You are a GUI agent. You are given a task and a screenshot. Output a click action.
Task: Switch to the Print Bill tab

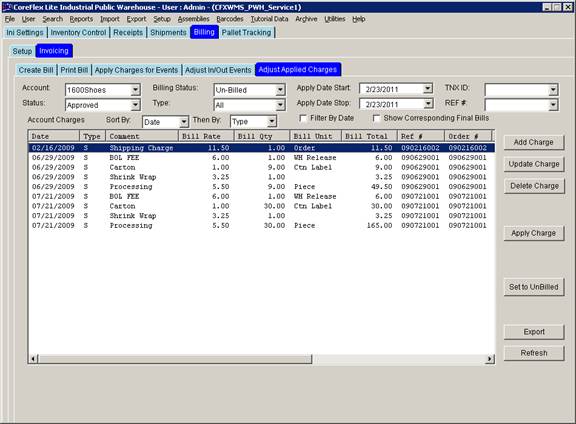tap(74, 70)
